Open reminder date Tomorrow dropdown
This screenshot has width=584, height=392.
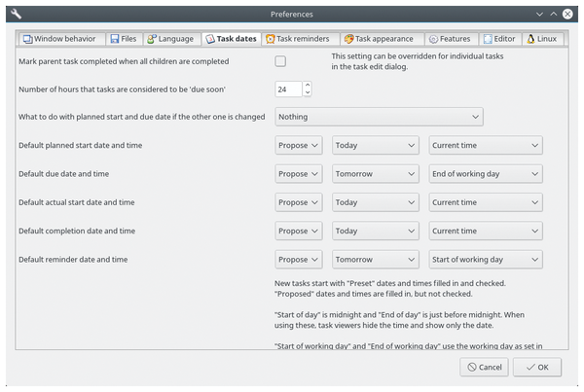click(376, 260)
